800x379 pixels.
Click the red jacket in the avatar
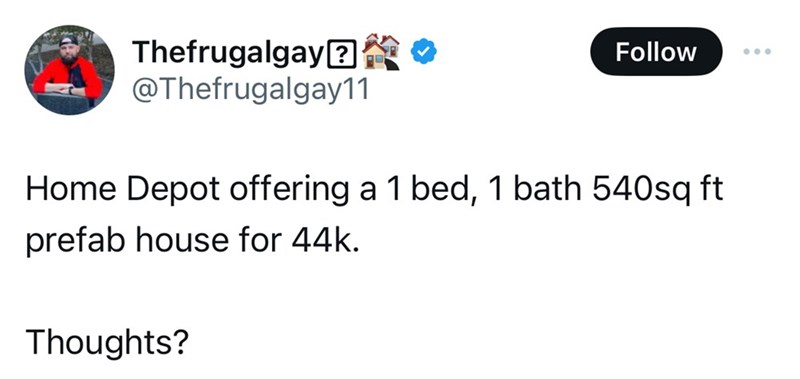(x=67, y=80)
